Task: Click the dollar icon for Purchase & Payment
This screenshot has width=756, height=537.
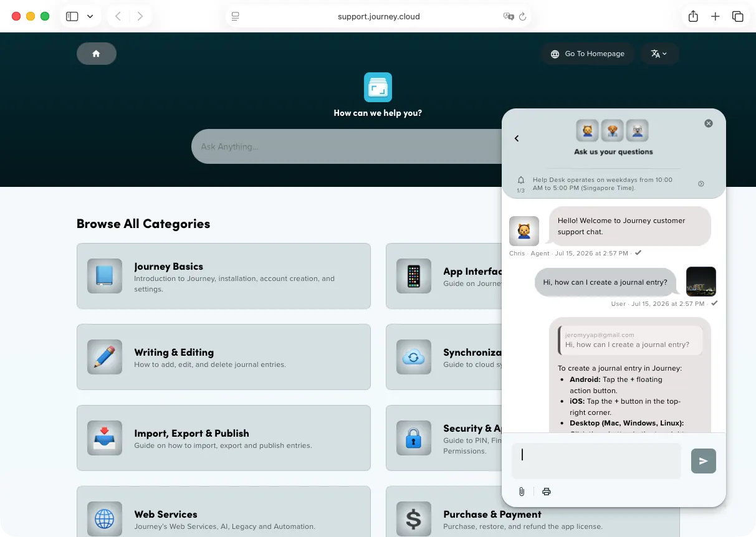Action: click(x=414, y=519)
